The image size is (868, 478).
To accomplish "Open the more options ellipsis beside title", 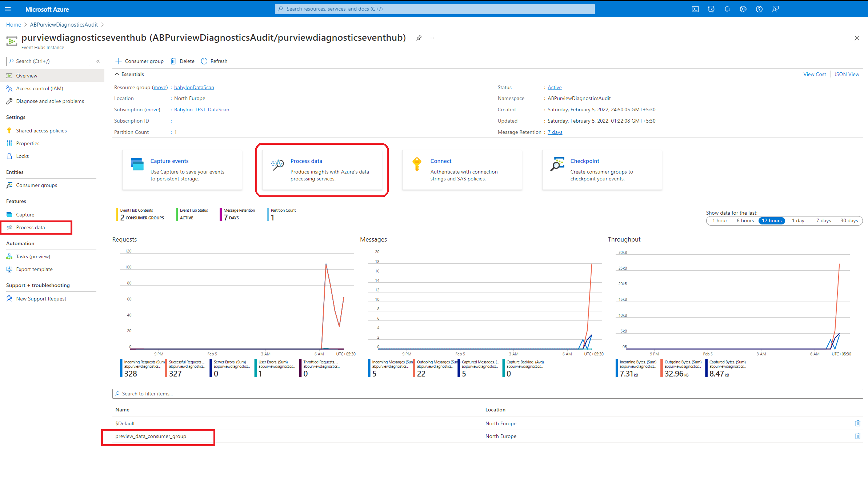I will click(x=432, y=38).
